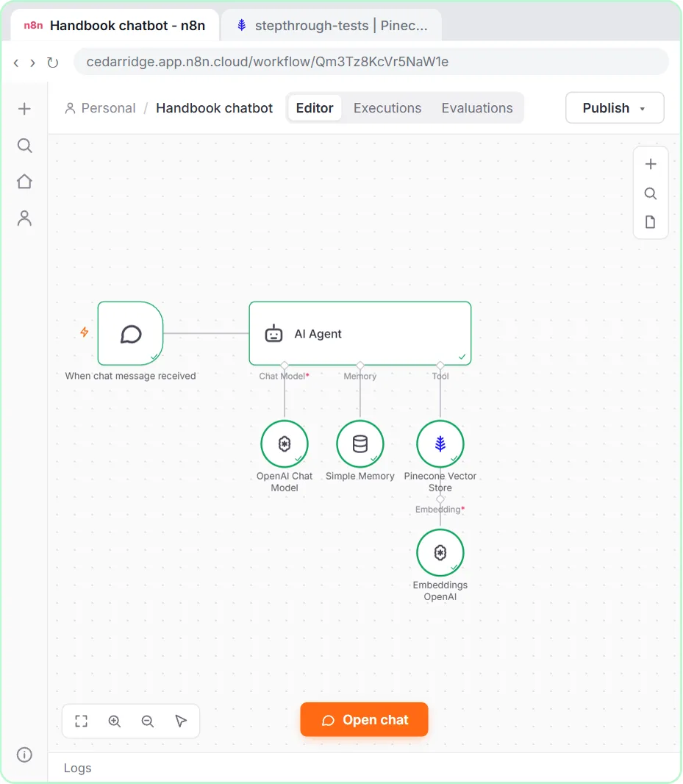Click the orange lightning trigger indicator

(x=85, y=332)
